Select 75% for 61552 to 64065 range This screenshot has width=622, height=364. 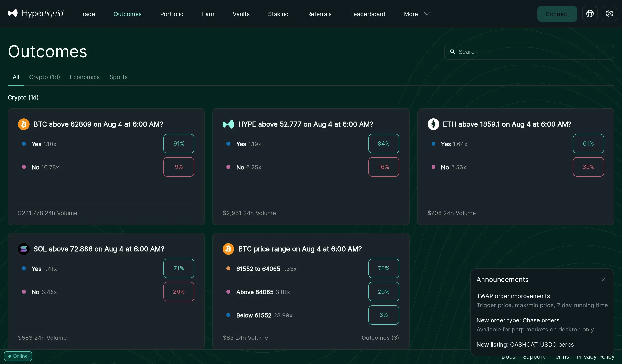pos(384,268)
